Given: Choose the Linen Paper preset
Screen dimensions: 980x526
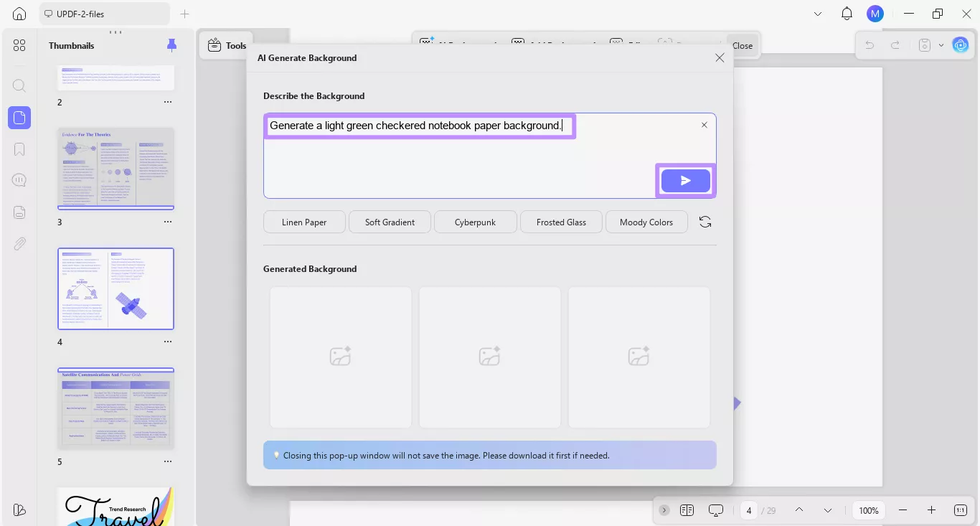Looking at the screenshot, I should point(304,222).
